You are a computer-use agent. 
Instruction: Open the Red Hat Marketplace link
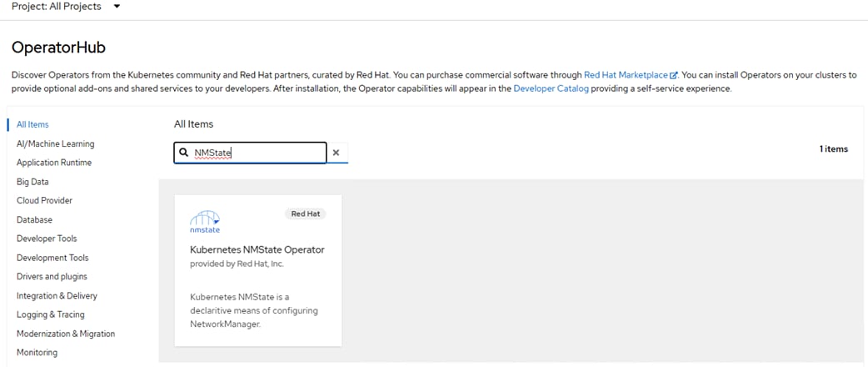pos(626,75)
